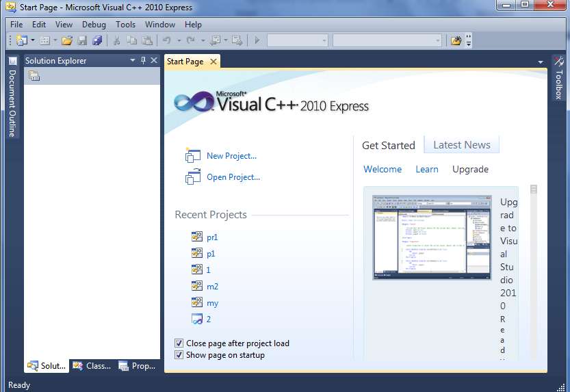Open recent project named 1
The width and height of the screenshot is (570, 392).
click(x=208, y=270)
